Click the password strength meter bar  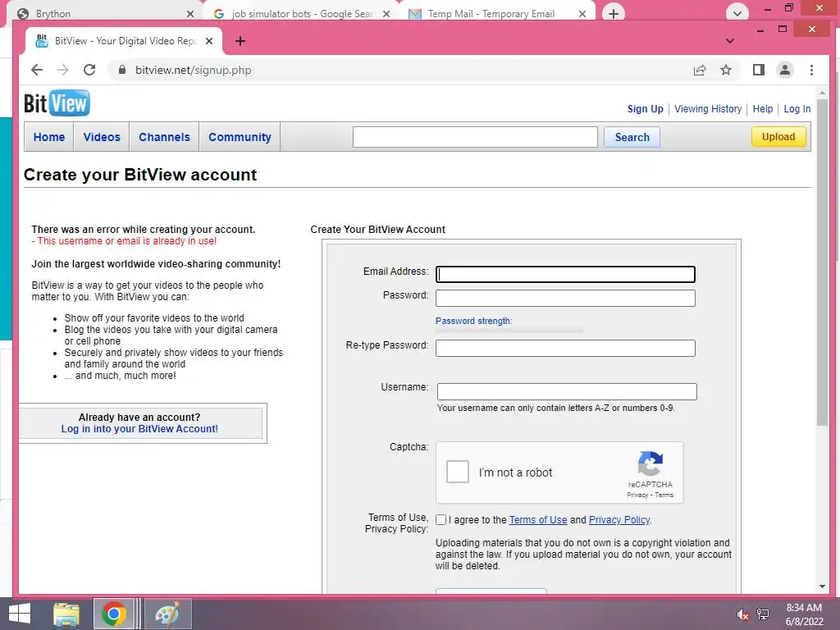[509, 331]
